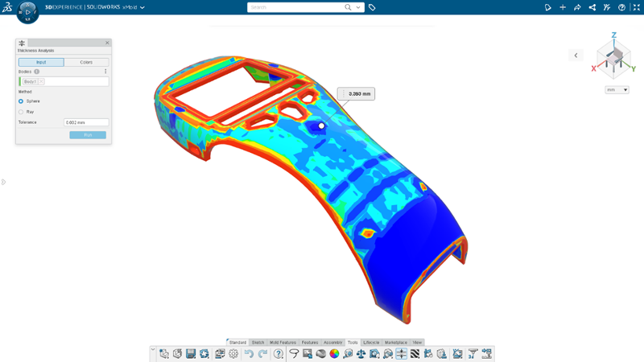The width and height of the screenshot is (644, 362).
Task: Click the Undo arrow in bottom toolbar
Action: (249, 353)
